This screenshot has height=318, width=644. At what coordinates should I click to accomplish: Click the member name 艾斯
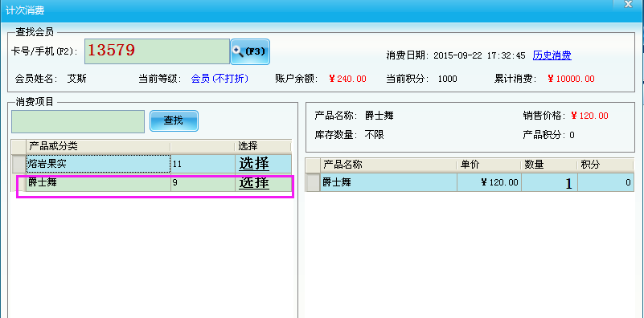77,79
